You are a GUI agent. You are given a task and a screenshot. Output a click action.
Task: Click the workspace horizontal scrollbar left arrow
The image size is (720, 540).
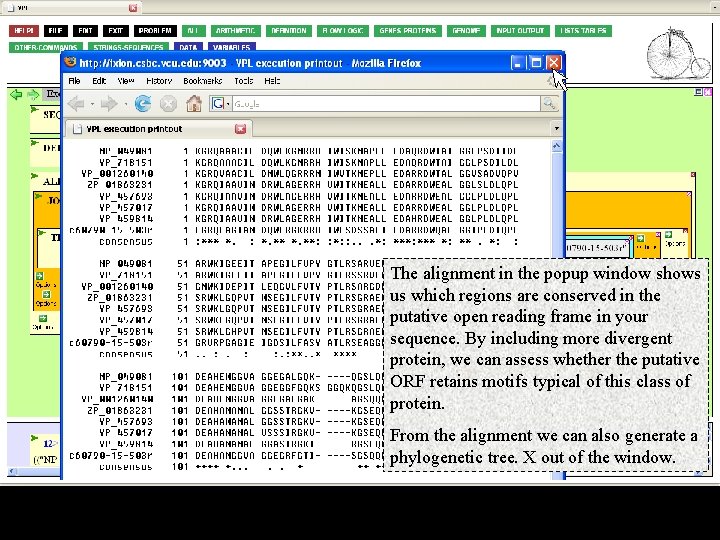click(x=12, y=471)
